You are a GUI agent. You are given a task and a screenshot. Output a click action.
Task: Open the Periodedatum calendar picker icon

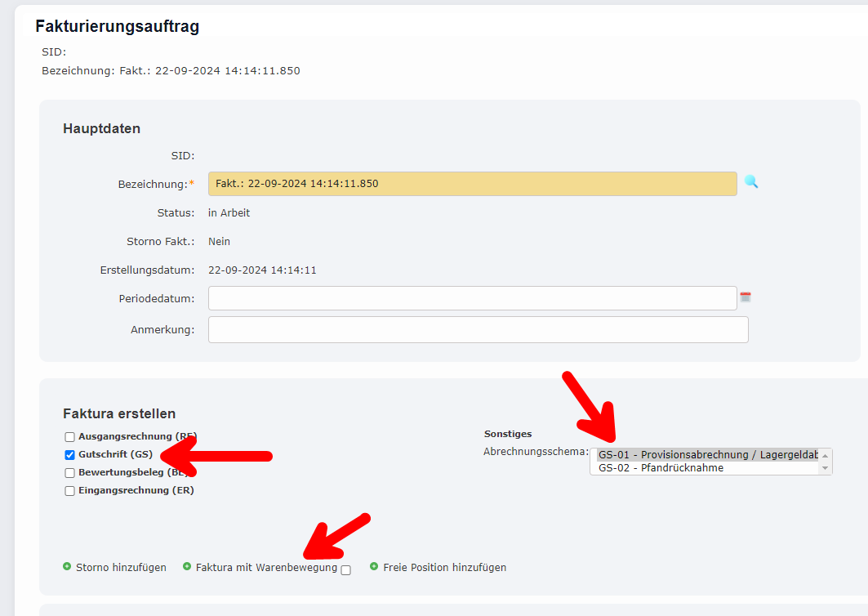[x=745, y=297]
